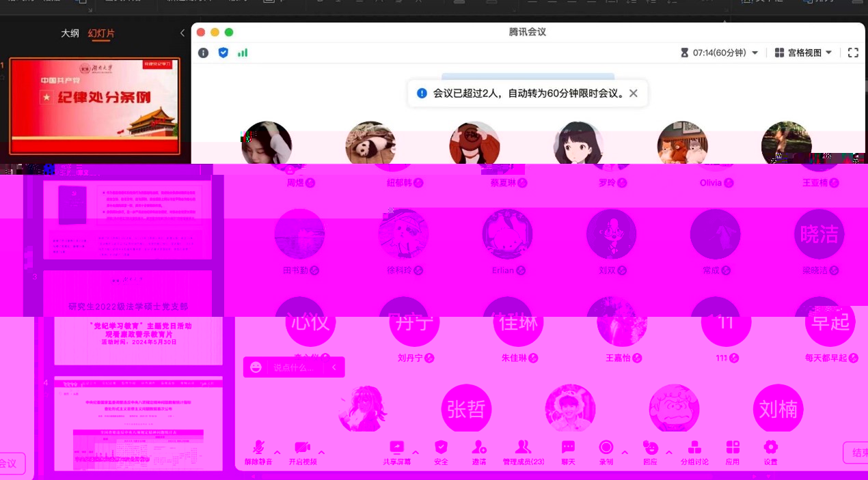Enter fullscreen with the top-right icon
This screenshot has height=480, width=868.
pos(853,53)
